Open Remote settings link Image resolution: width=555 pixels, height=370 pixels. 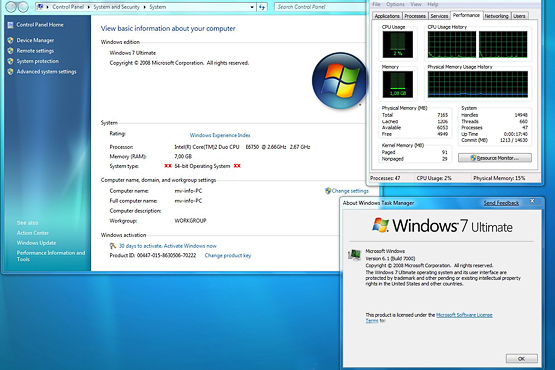(35, 51)
